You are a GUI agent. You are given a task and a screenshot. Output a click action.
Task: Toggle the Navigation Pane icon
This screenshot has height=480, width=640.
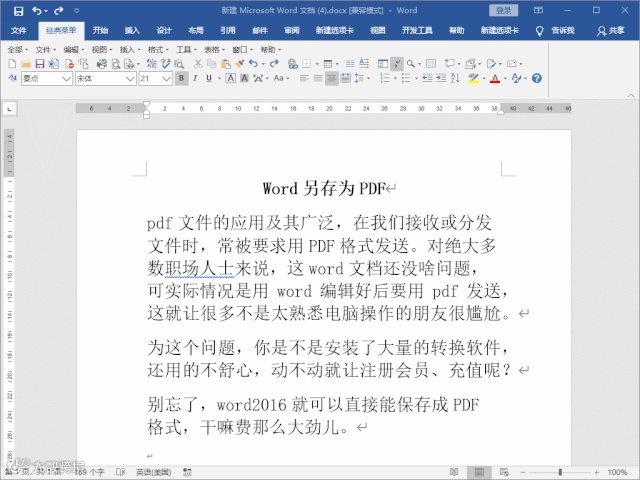pyautogui.click(x=383, y=64)
